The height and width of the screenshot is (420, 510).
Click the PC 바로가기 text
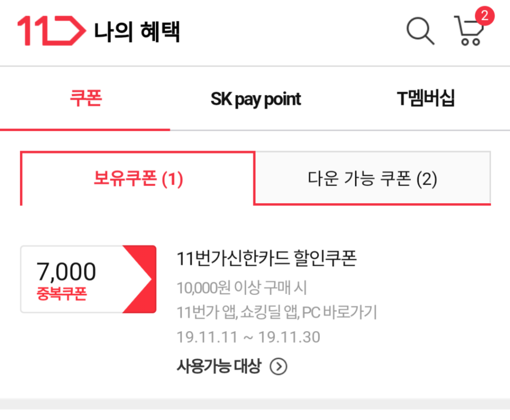[339, 312]
